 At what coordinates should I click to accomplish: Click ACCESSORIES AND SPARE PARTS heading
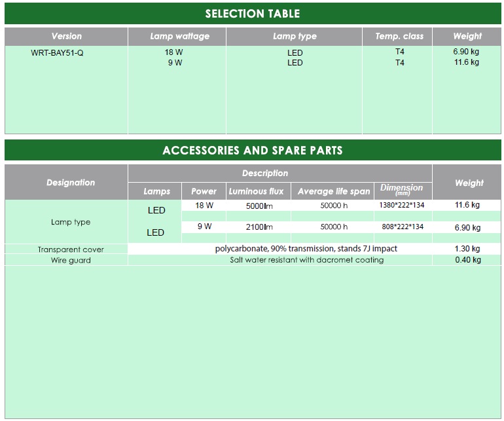click(x=253, y=150)
